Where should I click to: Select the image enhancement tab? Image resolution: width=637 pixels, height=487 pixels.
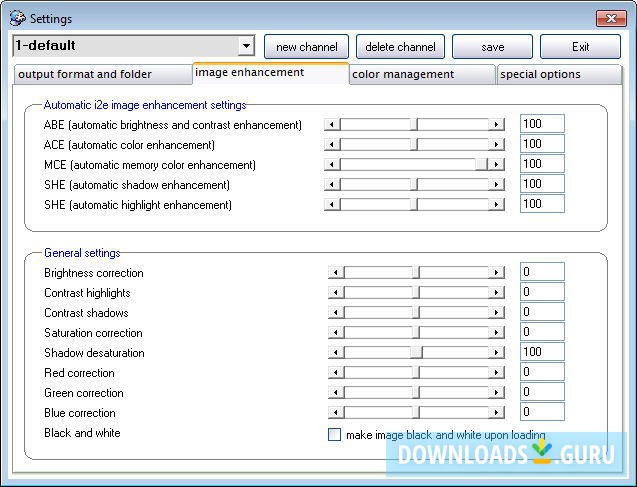pos(271,73)
